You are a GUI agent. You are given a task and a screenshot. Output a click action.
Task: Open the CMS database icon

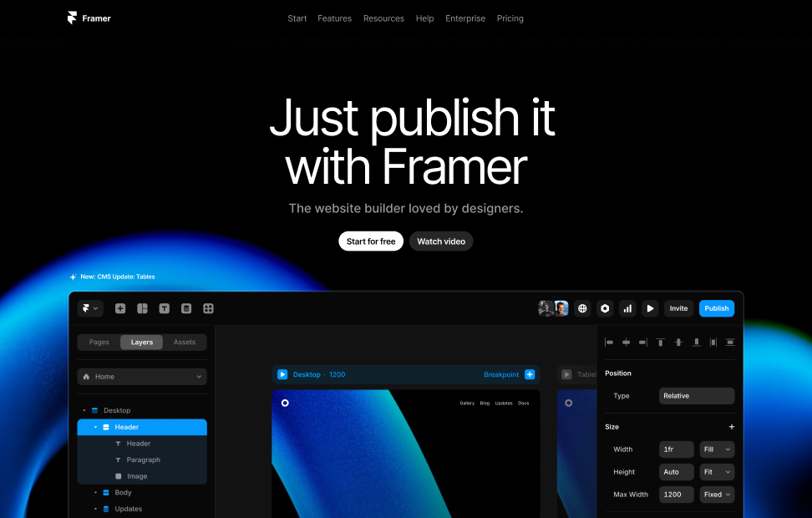(186, 308)
